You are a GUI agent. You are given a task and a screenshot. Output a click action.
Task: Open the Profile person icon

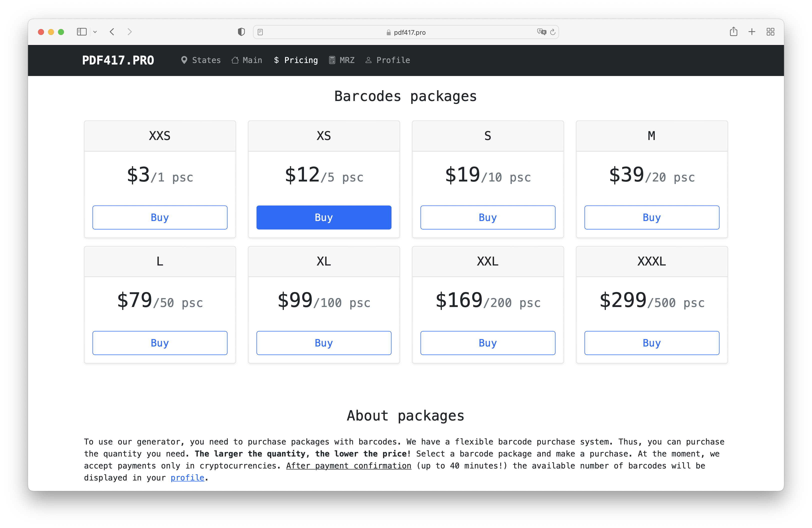(368, 60)
